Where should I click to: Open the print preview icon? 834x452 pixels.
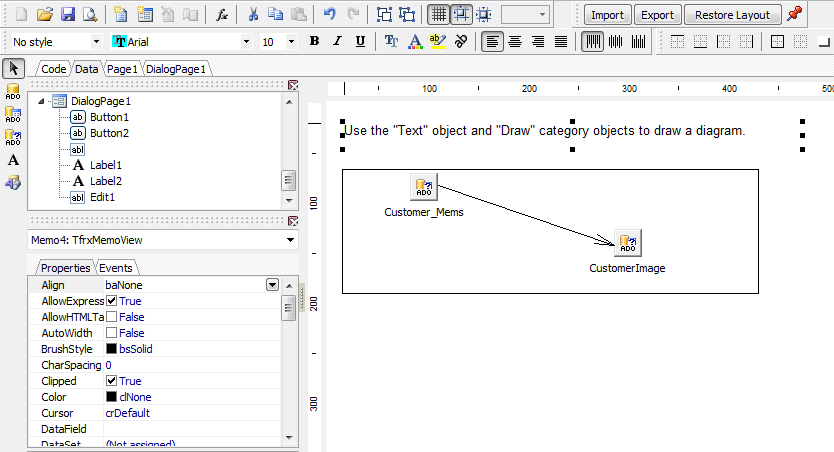coord(90,14)
